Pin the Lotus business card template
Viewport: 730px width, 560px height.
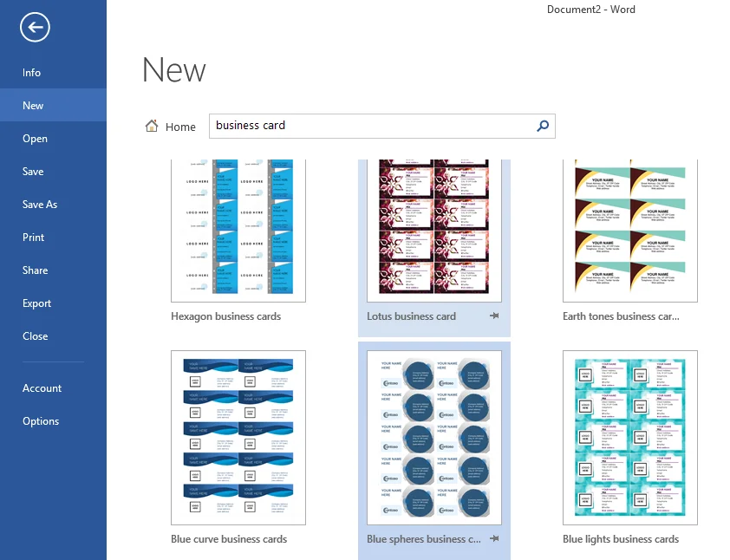coord(494,316)
